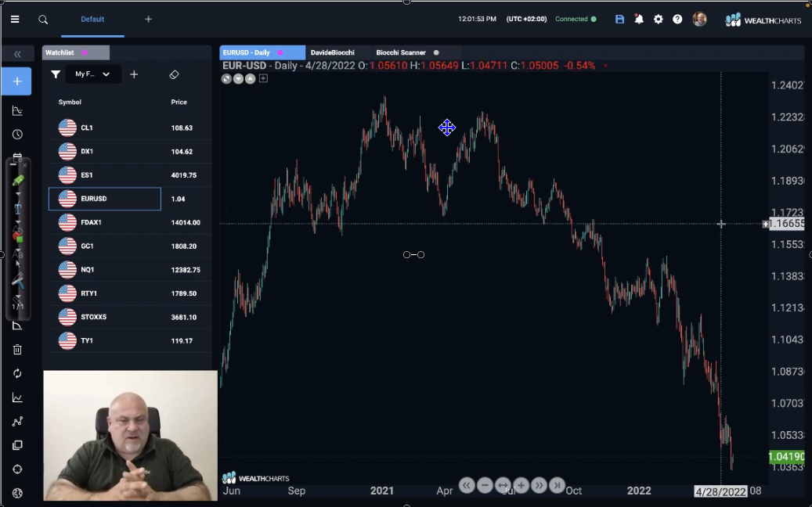Clear the watchlist with eraser icon
Viewport: 812px width, 507px height.
[x=174, y=75]
